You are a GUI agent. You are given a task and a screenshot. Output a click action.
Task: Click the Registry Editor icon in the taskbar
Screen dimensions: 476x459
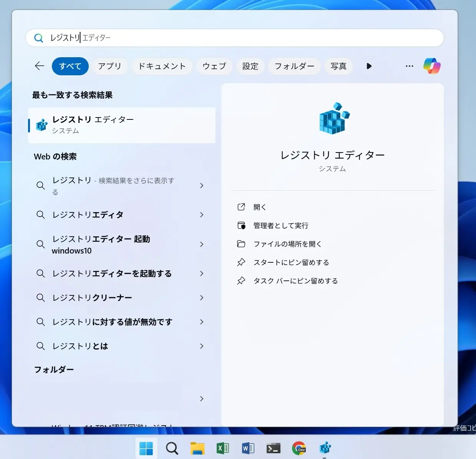(324, 448)
